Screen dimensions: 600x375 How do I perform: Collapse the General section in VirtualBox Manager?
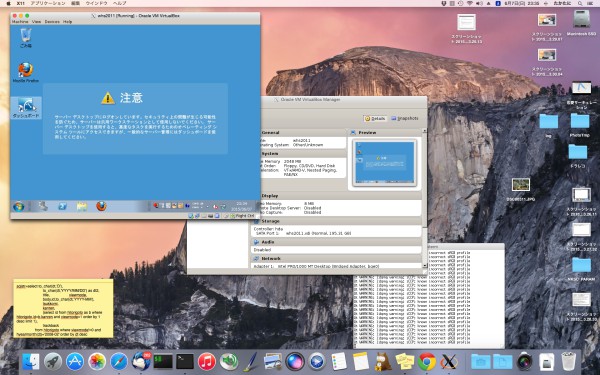click(x=270, y=133)
